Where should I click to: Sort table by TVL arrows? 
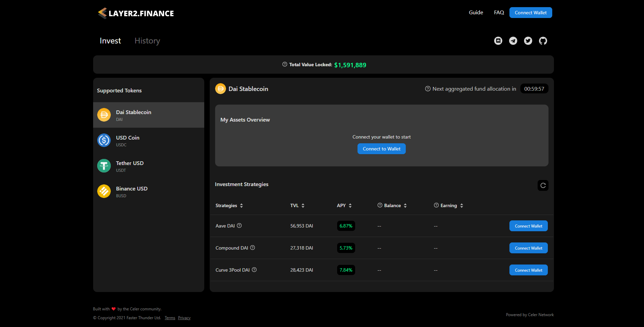tap(303, 205)
